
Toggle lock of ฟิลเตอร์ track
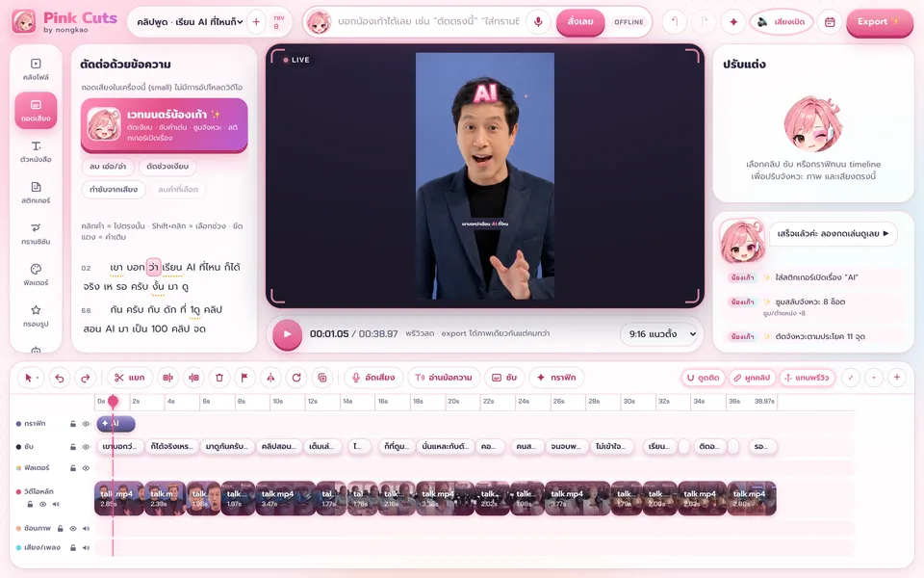73,468
